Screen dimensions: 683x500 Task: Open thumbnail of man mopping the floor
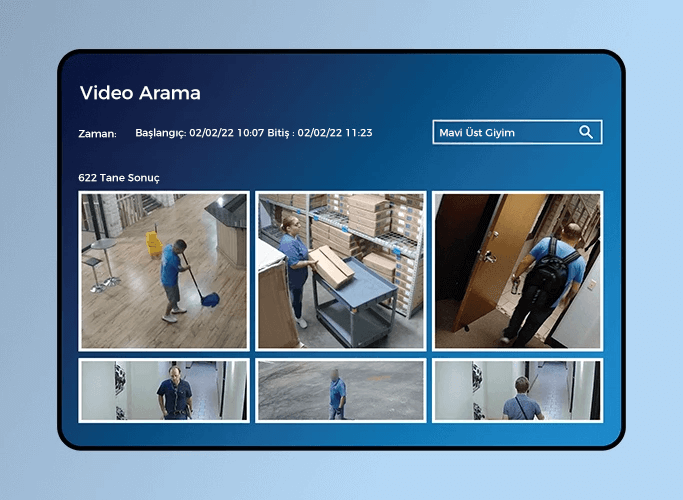(x=163, y=270)
